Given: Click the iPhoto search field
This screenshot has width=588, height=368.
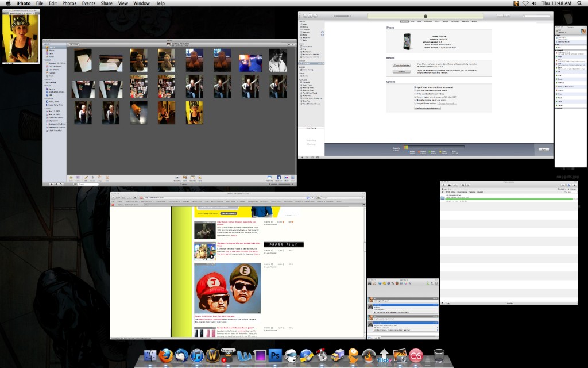Looking at the screenshot, I should click(87, 185).
